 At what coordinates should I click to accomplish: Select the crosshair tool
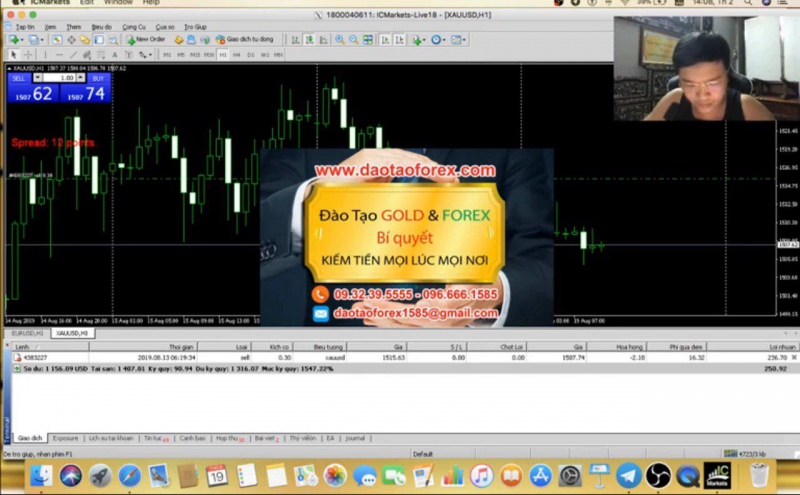point(28,55)
